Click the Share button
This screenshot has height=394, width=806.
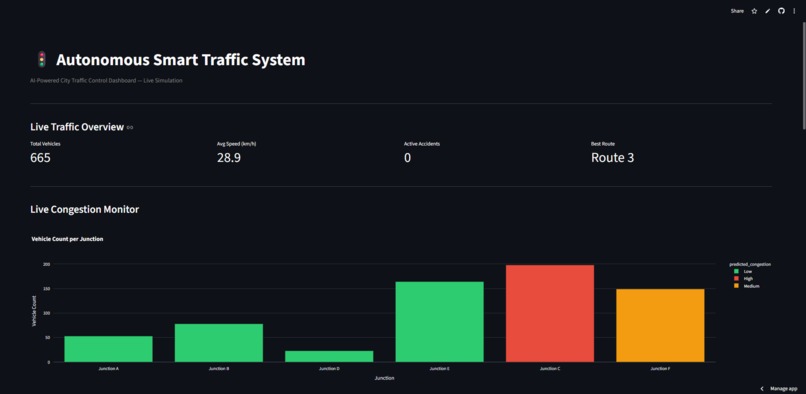[737, 11]
